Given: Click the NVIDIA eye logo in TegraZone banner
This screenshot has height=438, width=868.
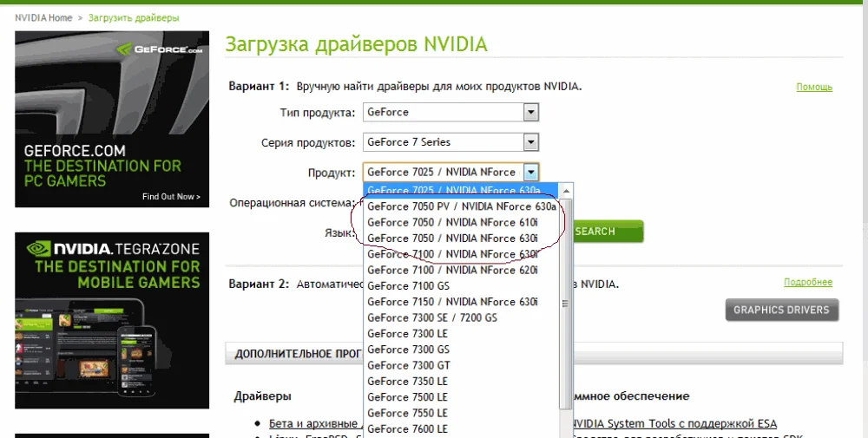Looking at the screenshot, I should pos(38,248).
